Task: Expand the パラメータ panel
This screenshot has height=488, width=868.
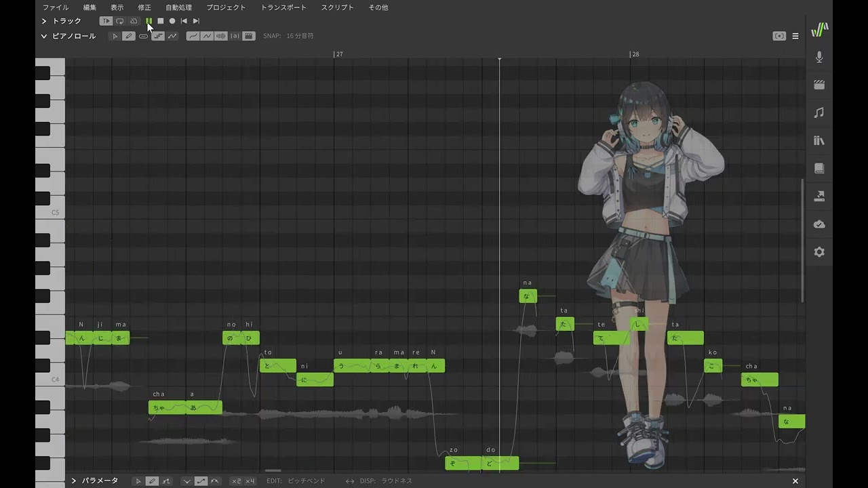Action: pyautogui.click(x=74, y=481)
